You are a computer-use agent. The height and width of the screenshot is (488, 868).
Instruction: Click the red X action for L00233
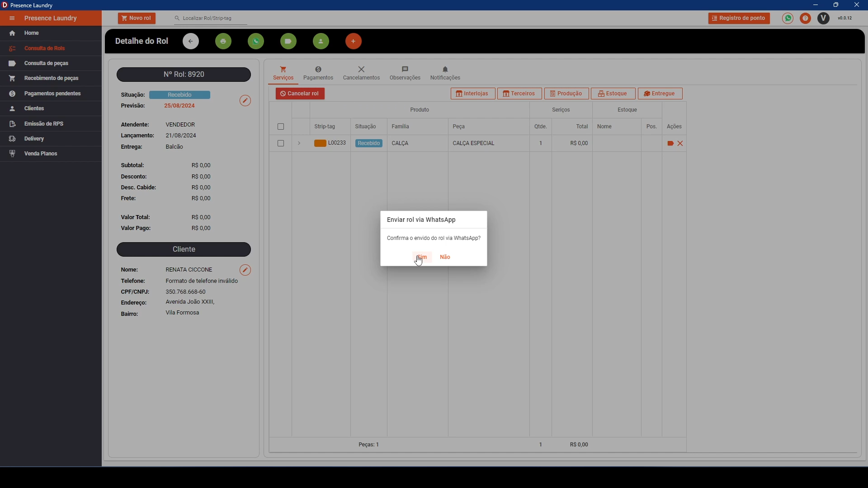click(680, 143)
